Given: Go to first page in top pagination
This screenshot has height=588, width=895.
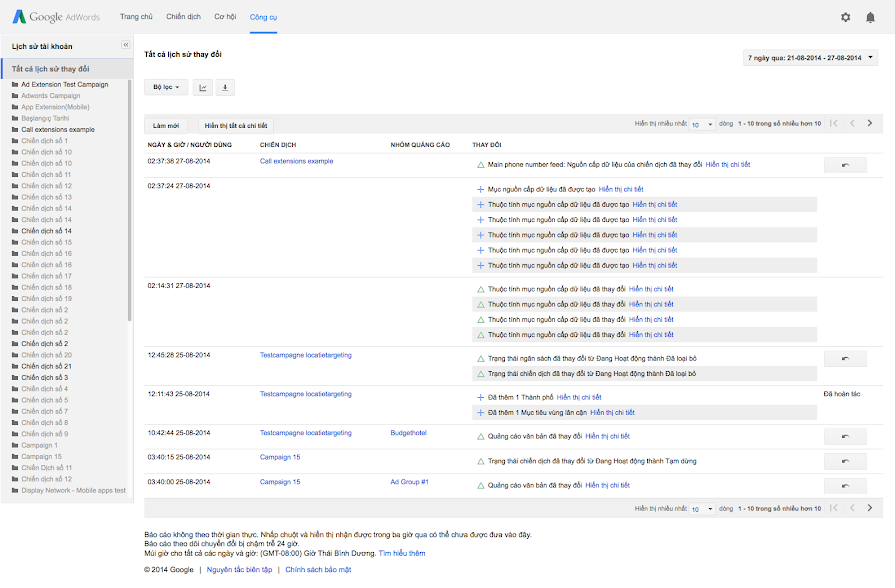Looking at the screenshot, I should pyautogui.click(x=834, y=124).
